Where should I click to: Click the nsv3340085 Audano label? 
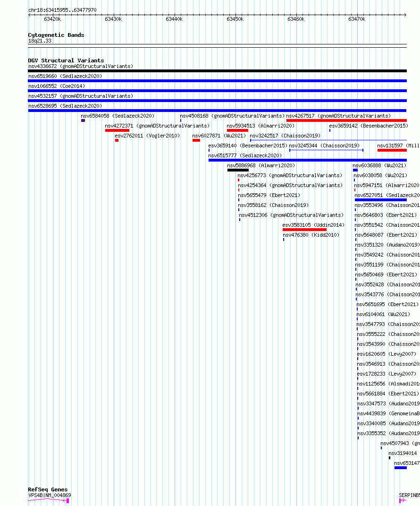pyautogui.click(x=389, y=423)
